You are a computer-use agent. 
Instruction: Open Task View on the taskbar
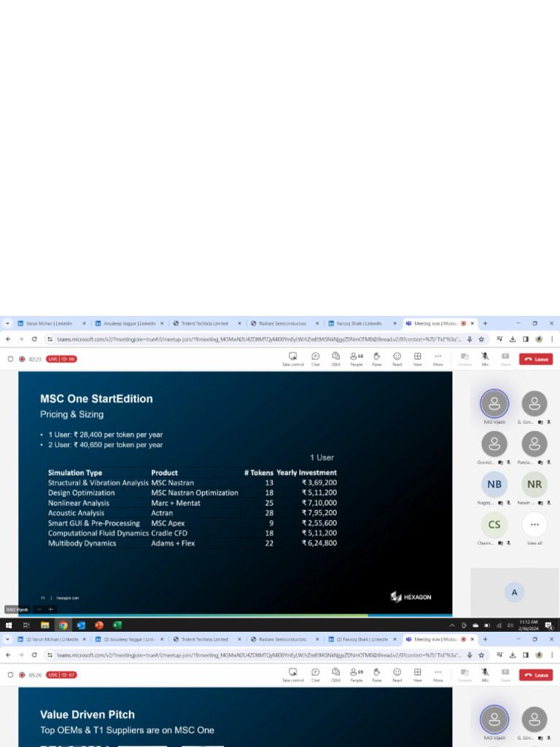coord(26,625)
